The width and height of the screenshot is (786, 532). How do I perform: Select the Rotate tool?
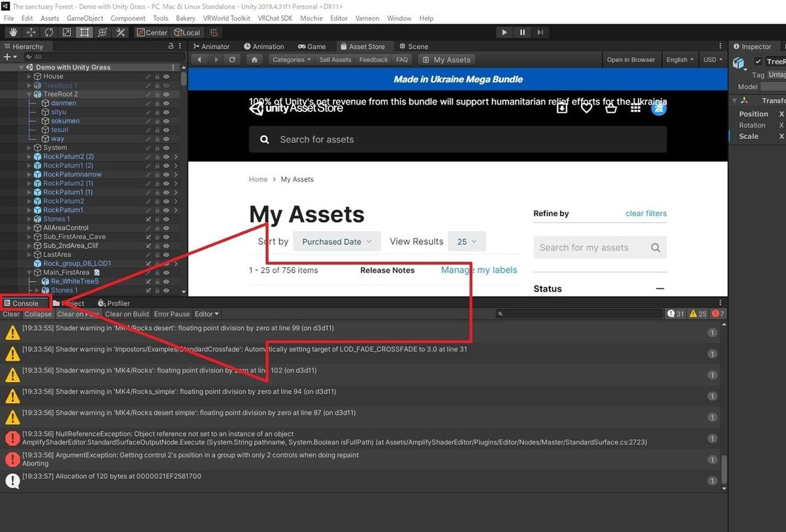49,32
